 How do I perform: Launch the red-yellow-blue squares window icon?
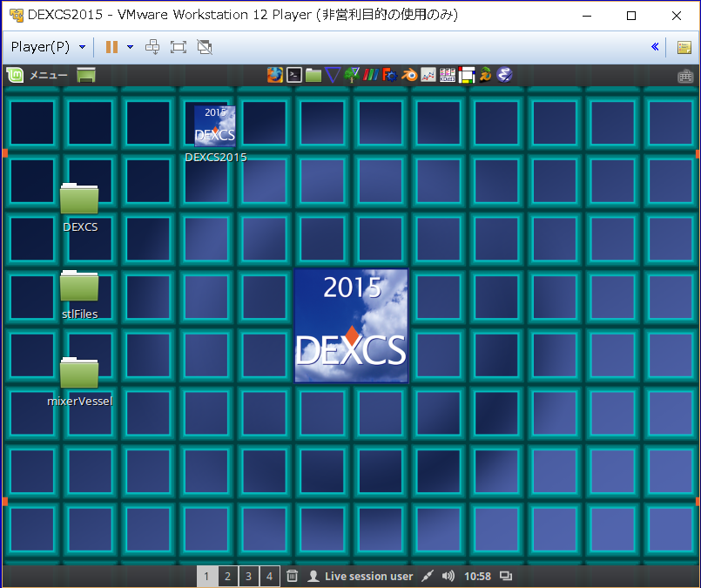click(466, 75)
